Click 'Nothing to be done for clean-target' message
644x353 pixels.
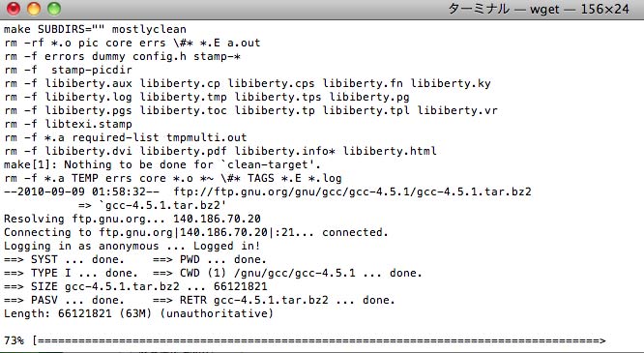pyautogui.click(x=192, y=164)
